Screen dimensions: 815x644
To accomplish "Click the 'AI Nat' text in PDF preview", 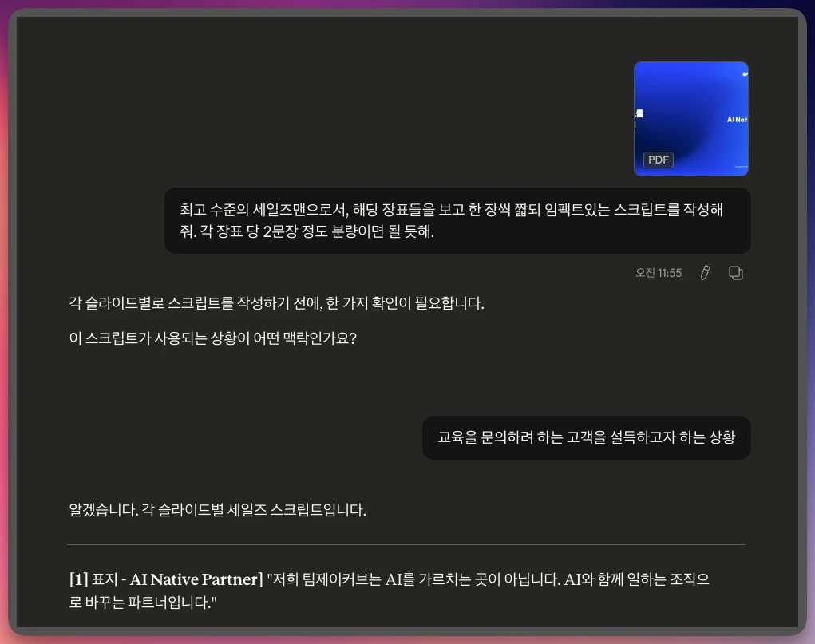I will [737, 119].
